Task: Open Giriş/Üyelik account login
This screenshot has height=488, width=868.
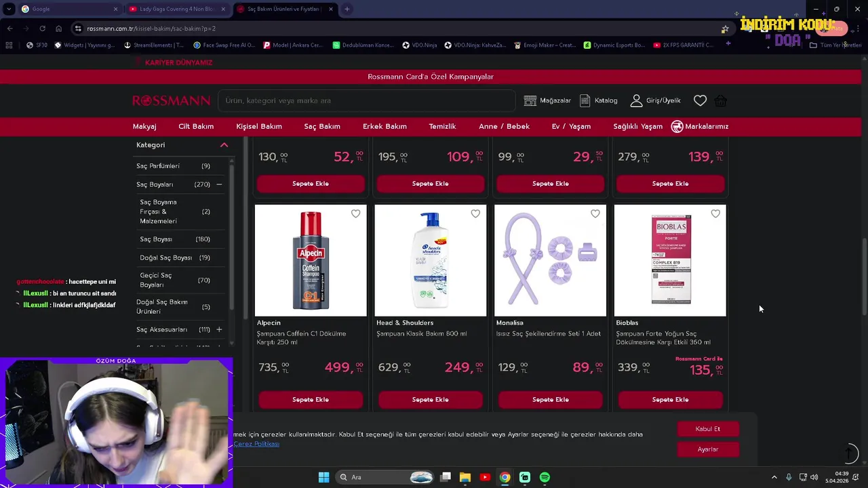Action: 655,100
